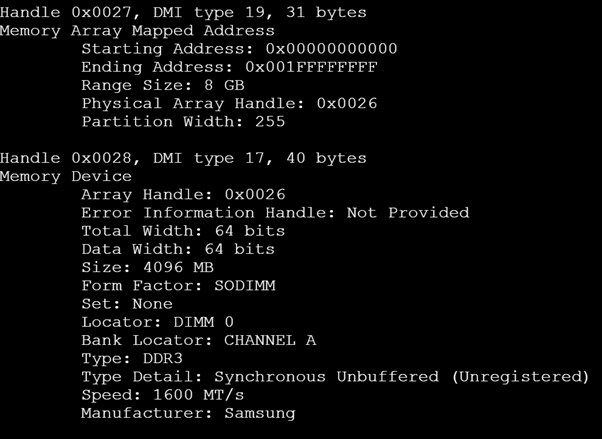Click the Bank Locator value CHANNEL A

tap(270, 340)
